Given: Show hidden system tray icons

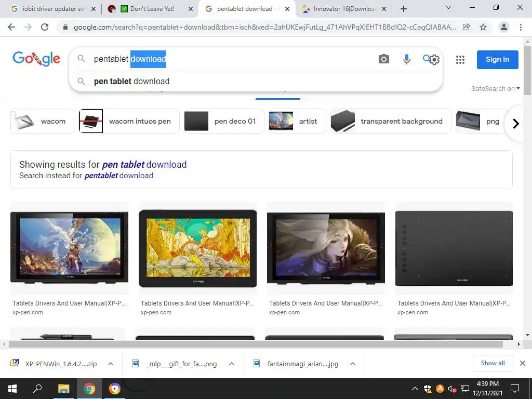Looking at the screenshot, I should [x=415, y=389].
